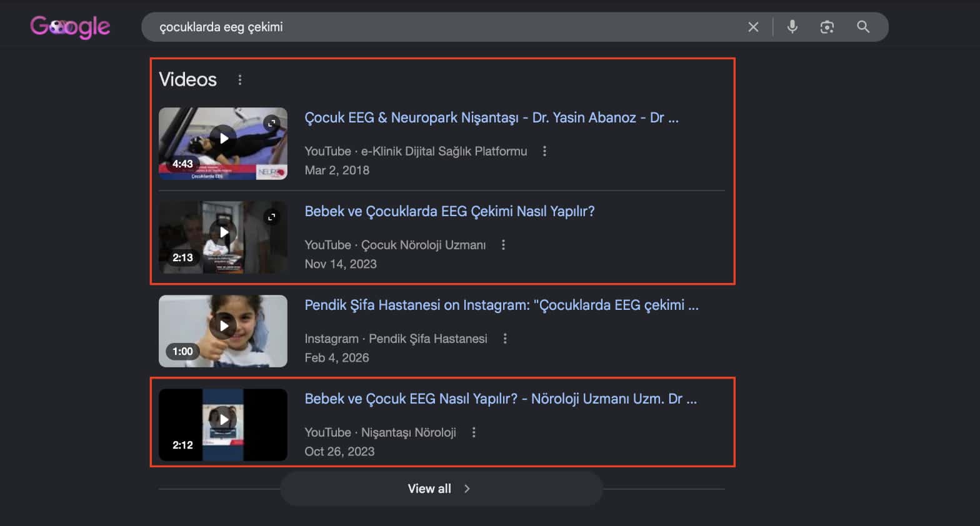The height and width of the screenshot is (526, 980).
Task: Submit search with the magnifier icon
Action: click(x=863, y=27)
